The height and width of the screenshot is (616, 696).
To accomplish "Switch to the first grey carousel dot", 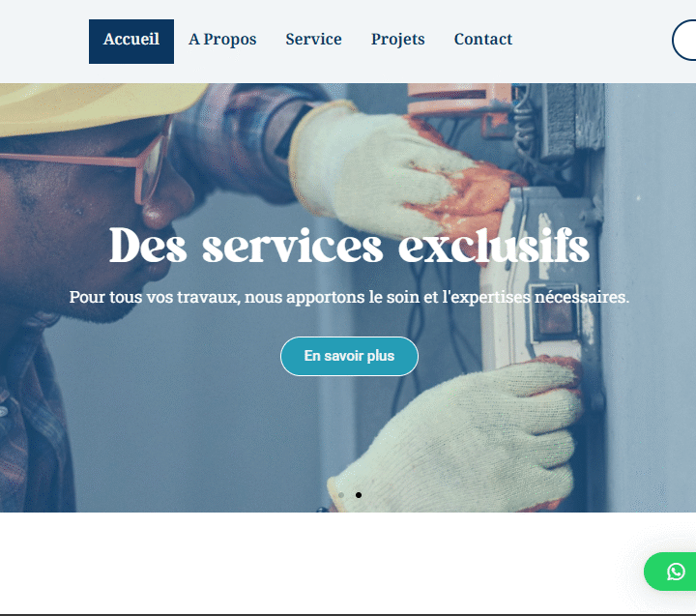I will tap(341, 495).
